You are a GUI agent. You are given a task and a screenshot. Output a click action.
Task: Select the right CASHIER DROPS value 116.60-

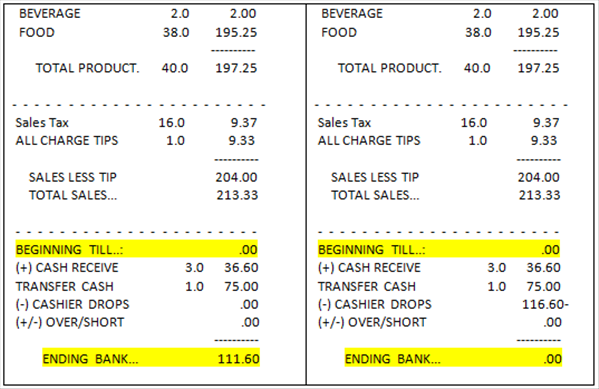pos(546,305)
